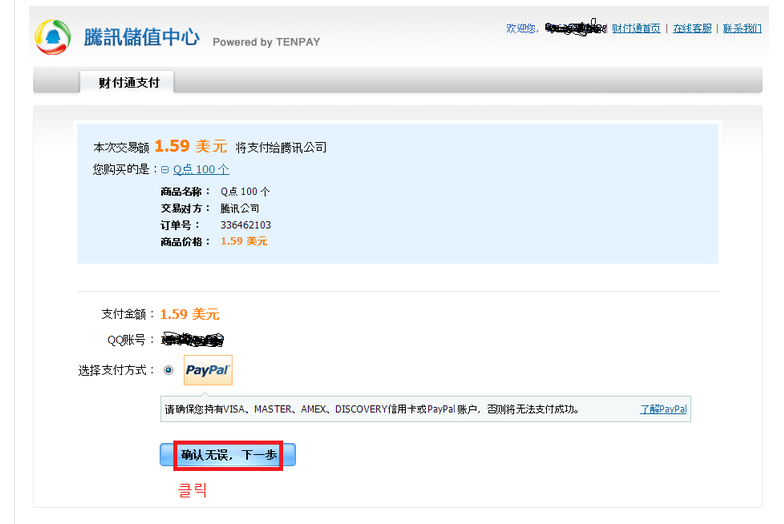Click the credit card notice text
This screenshot has height=524, width=784.
click(372, 409)
